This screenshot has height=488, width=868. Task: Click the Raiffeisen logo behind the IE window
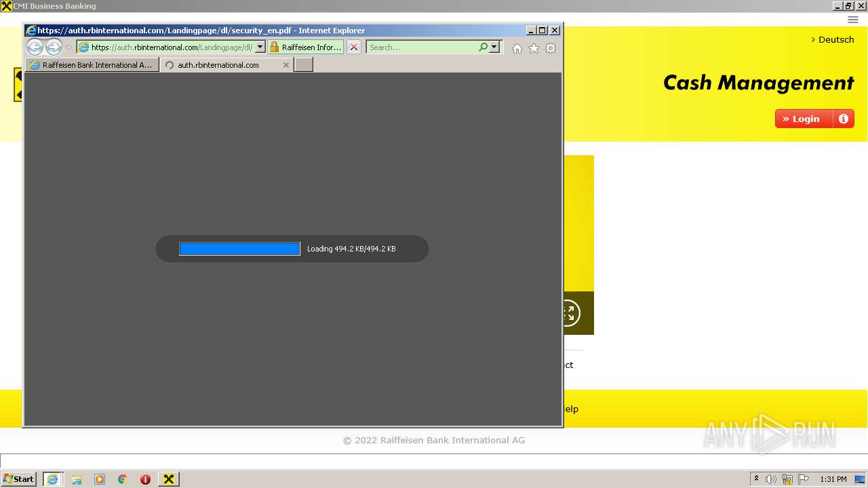18,85
